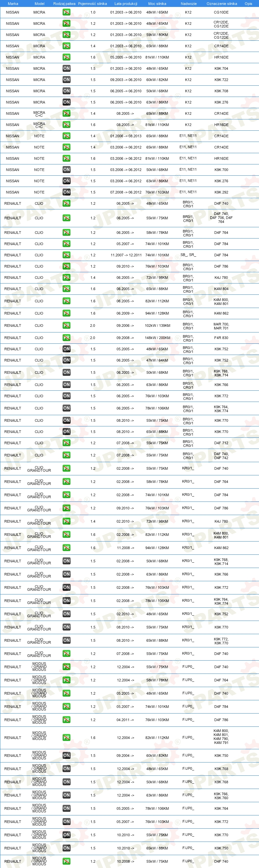Click petrol icon in Clio SB_, SR_ row
This screenshot has width=259, height=868.
pyautogui.click(x=67, y=255)
